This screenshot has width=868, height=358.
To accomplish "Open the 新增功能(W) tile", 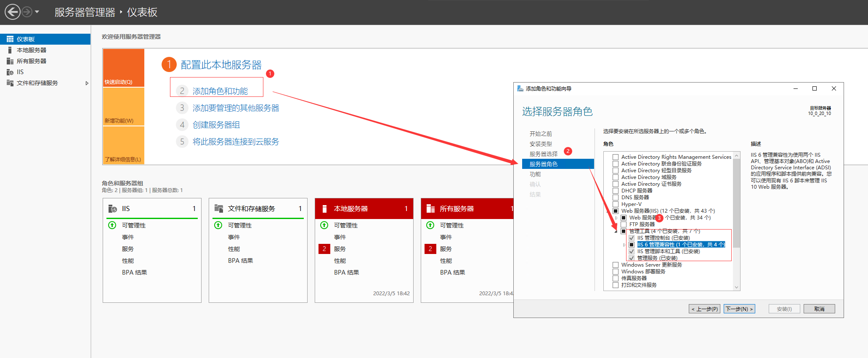I will click(124, 107).
